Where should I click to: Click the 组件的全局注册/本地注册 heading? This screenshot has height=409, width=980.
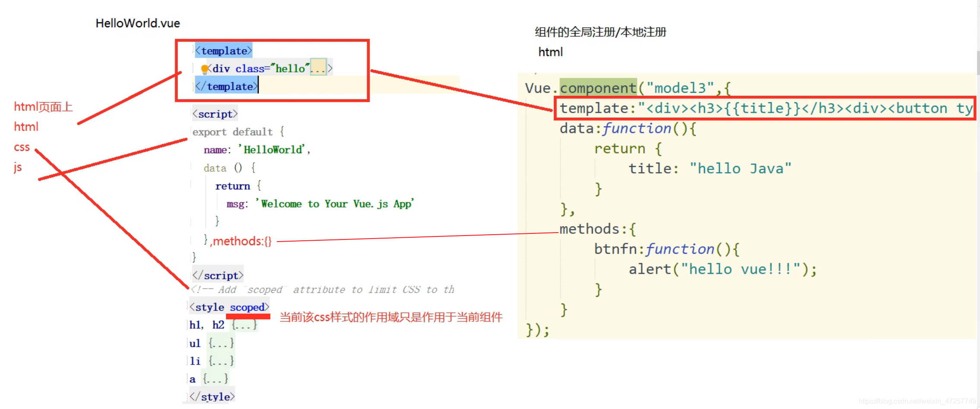click(x=601, y=32)
